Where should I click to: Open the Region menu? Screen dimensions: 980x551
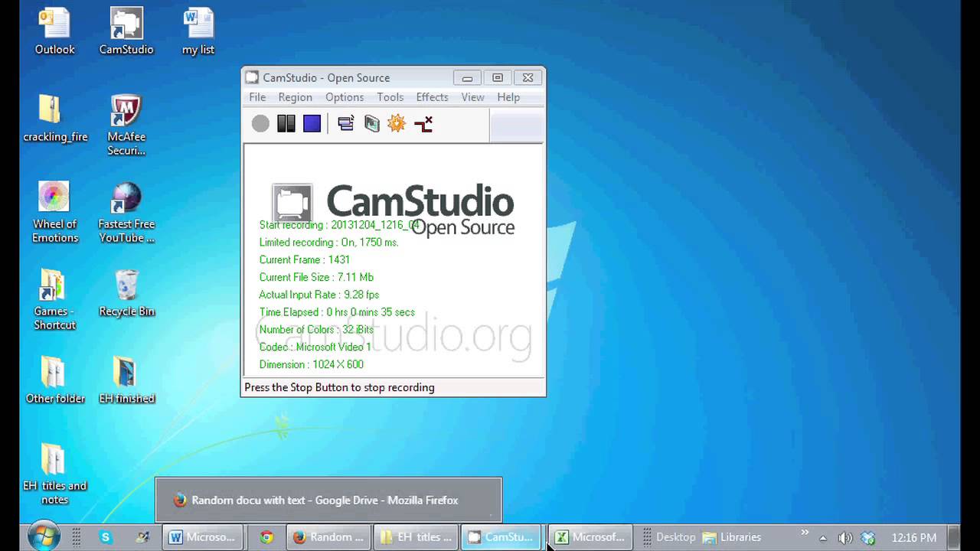[295, 97]
